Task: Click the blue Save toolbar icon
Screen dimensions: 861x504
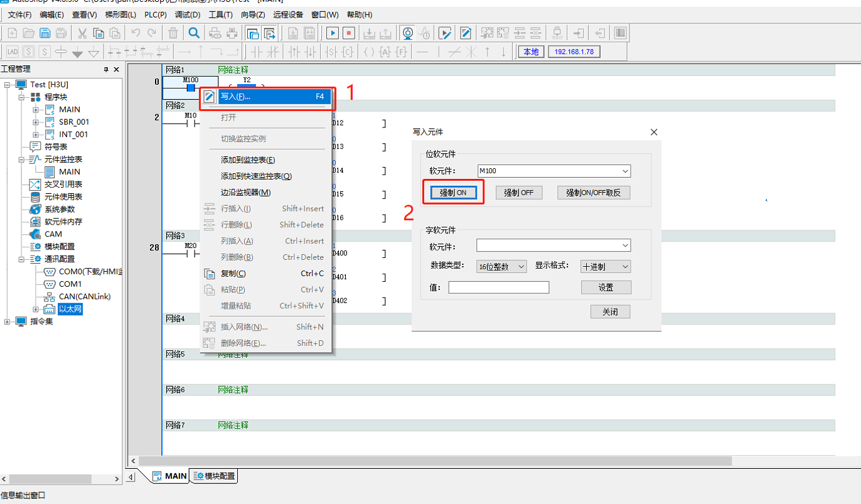Action: tap(45, 33)
